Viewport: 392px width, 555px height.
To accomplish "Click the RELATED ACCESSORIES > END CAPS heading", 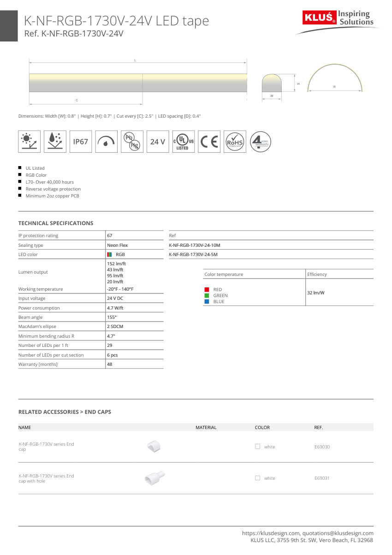I will [65, 412].
